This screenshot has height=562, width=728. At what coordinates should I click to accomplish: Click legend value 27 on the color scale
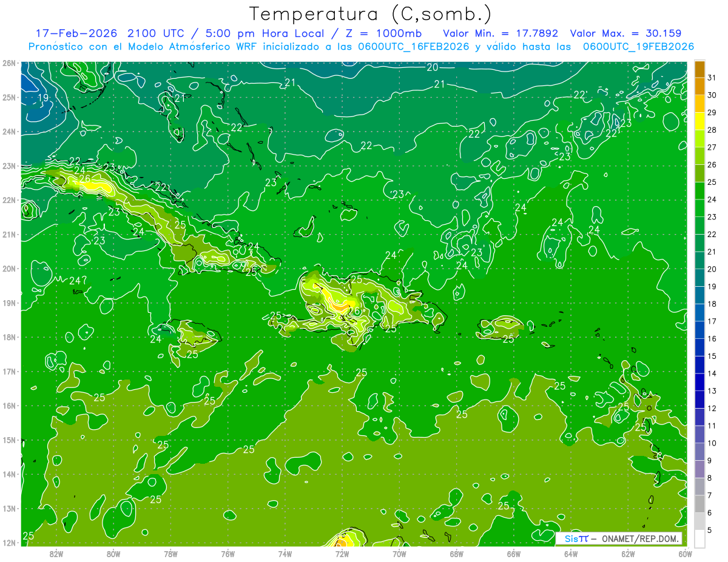712,147
